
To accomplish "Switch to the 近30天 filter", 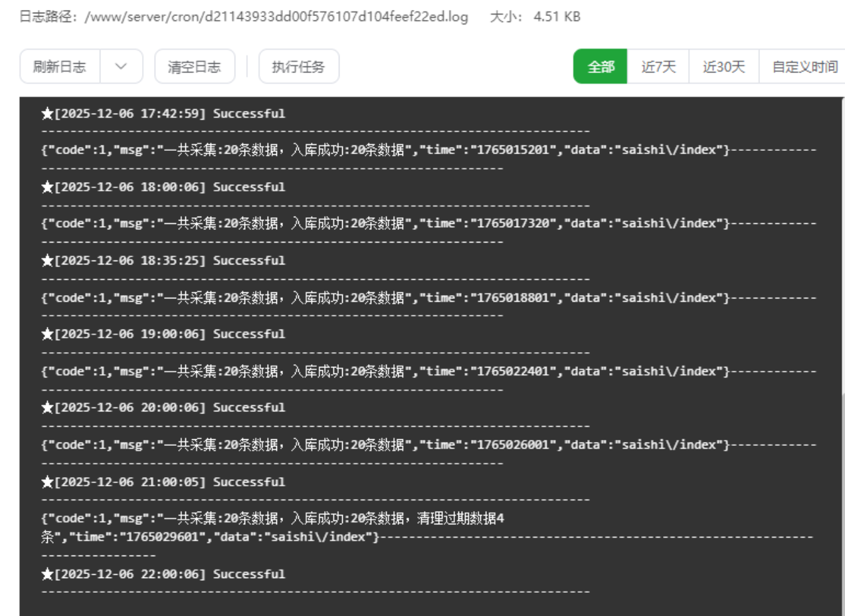I will coord(723,66).
